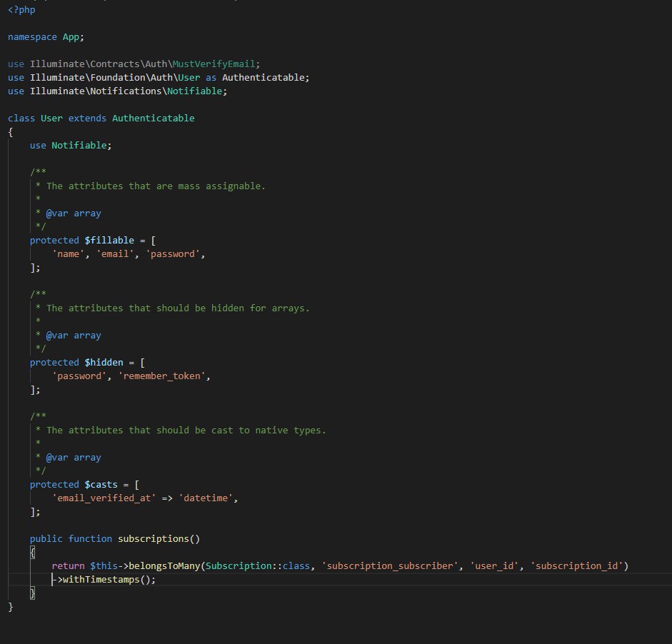Click the opening brace below class User line

(x=11, y=132)
